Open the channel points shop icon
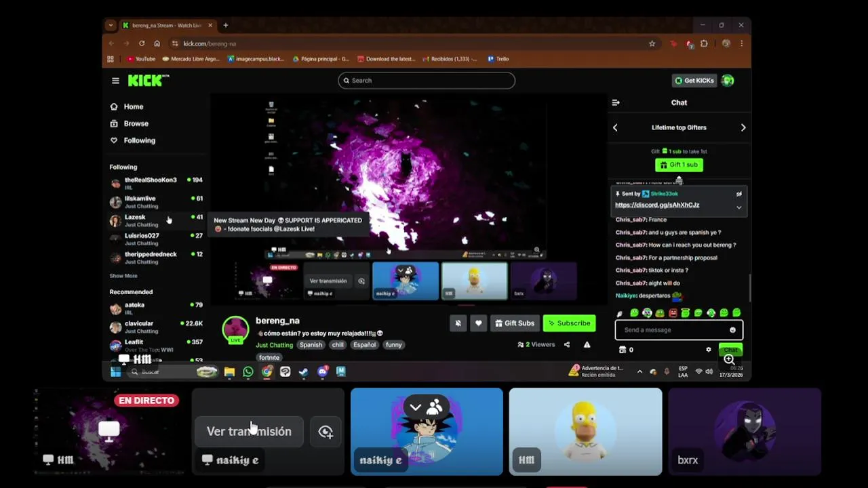Screen dimensions: 868x488 click(623, 350)
